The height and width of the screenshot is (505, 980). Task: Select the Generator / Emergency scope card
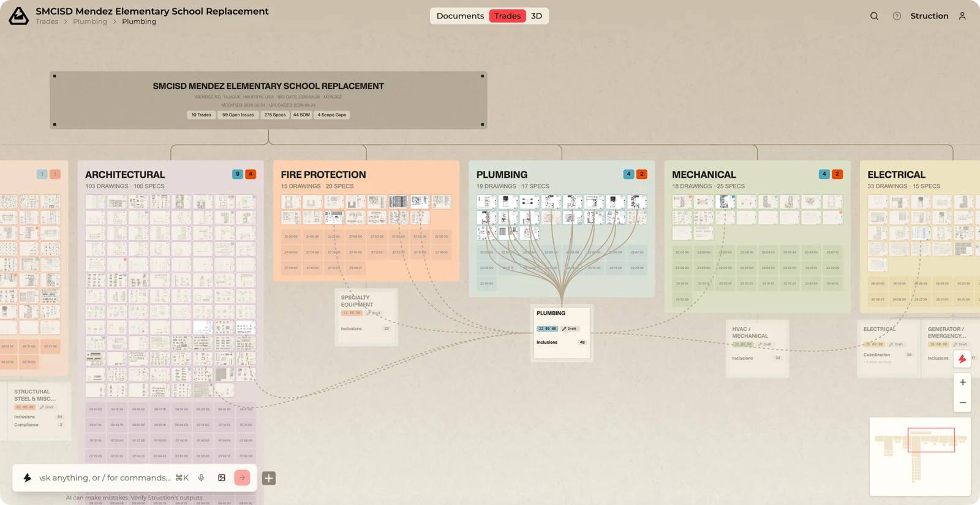pyautogui.click(x=951, y=348)
